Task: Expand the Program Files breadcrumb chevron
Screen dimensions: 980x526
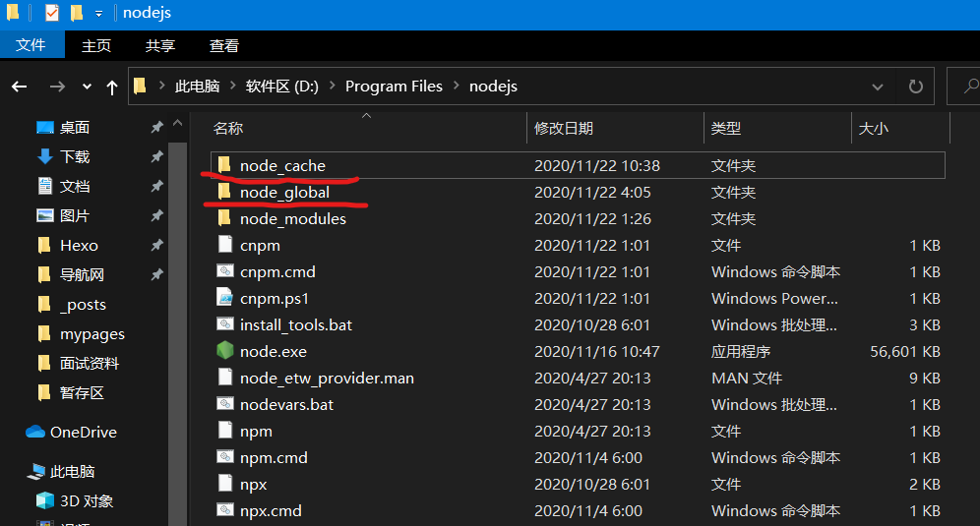Action: (457, 87)
